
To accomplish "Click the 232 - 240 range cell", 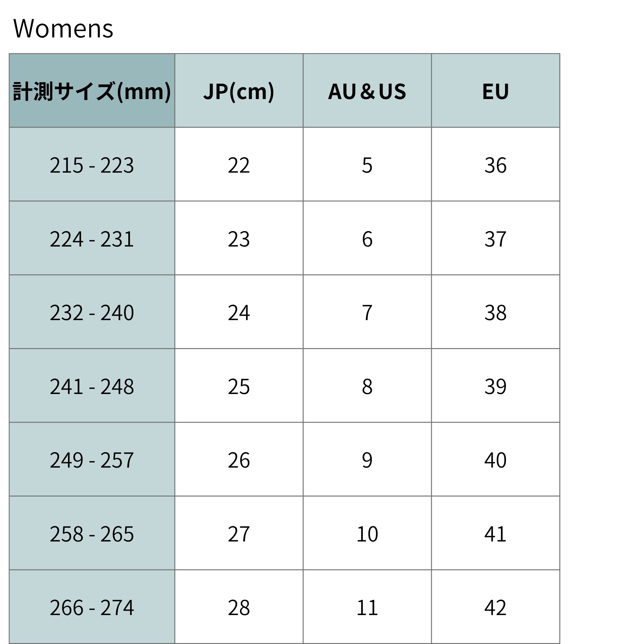I will click(92, 312).
